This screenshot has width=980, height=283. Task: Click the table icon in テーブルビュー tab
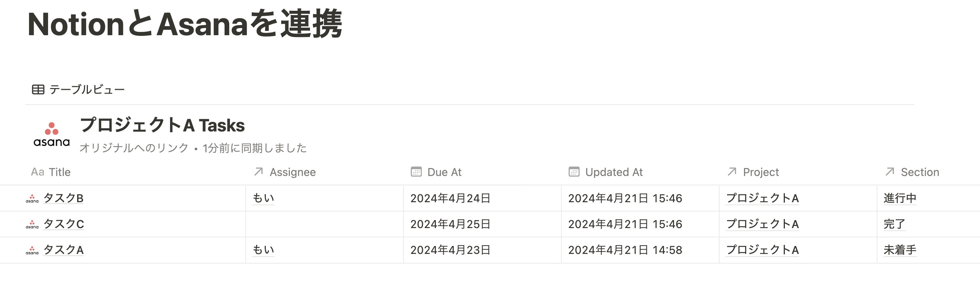point(38,89)
